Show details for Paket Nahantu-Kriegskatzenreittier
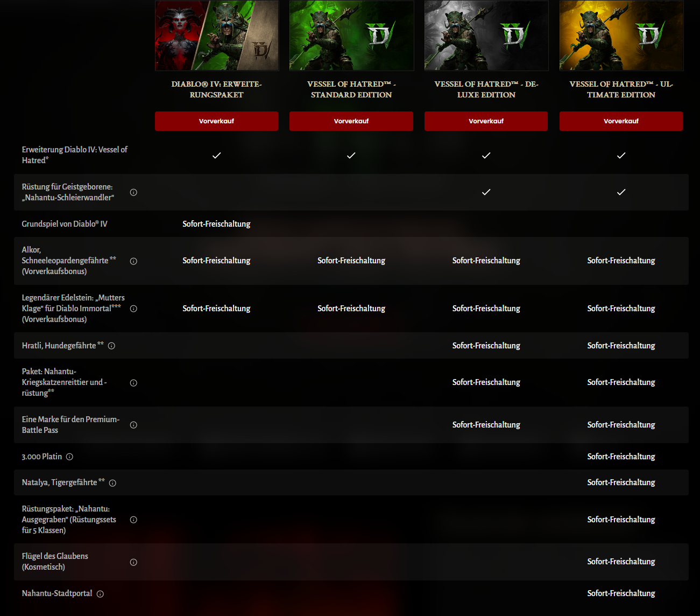 133,382
